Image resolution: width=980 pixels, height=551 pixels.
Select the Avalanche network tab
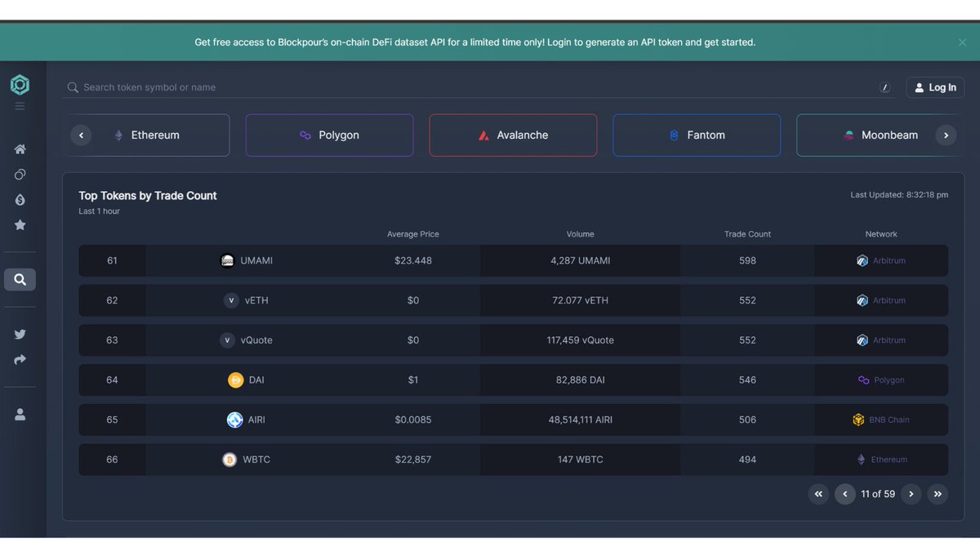[513, 135]
